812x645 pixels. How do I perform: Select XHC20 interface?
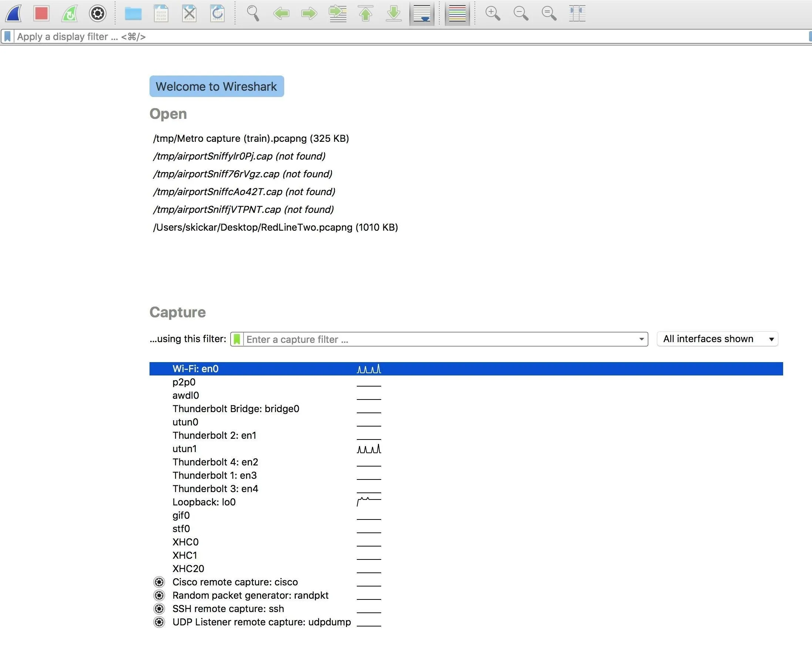[466, 568]
